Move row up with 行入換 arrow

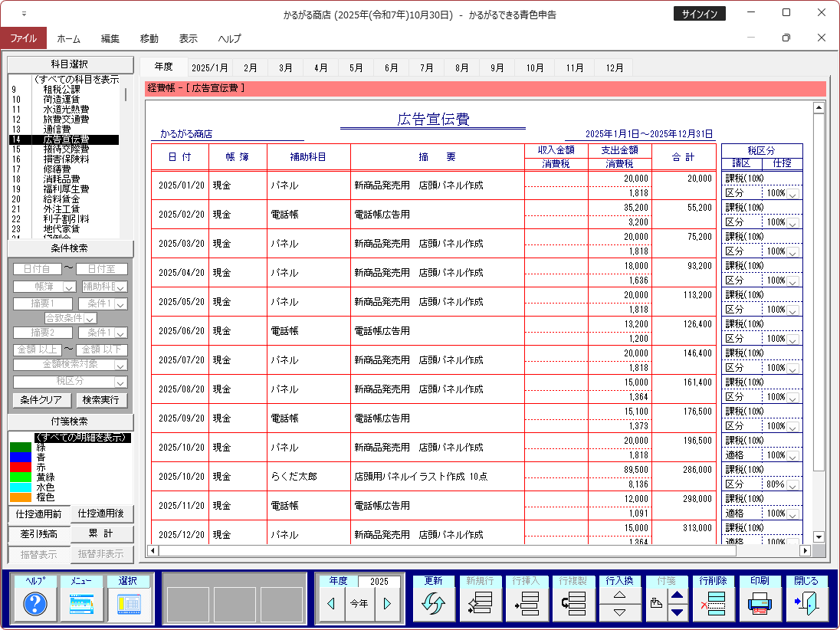coord(620,596)
